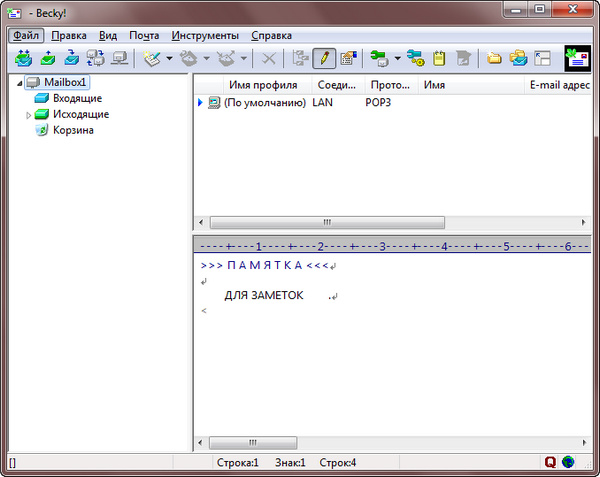Click the address book icon
Screen dimensions: 600x477
click(348, 59)
